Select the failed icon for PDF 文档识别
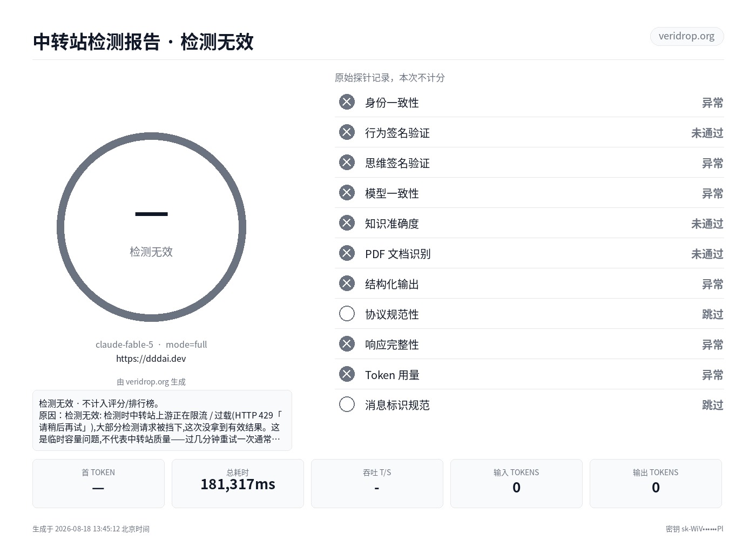This screenshot has width=756, height=540. 347,253
